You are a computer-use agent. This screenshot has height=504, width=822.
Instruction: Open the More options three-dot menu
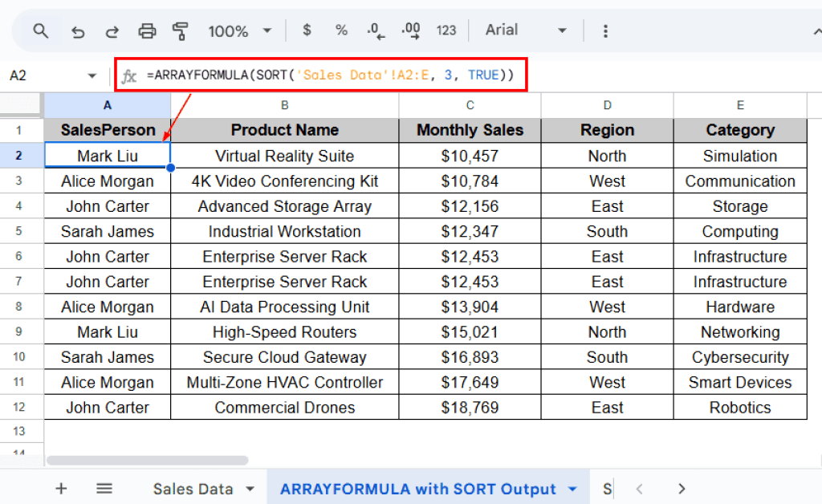(x=605, y=30)
